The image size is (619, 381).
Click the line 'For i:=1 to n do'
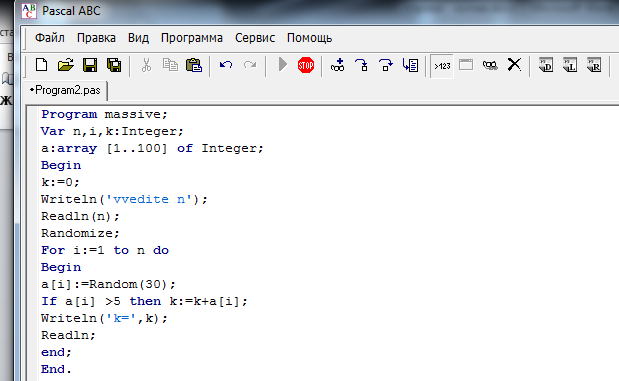click(105, 250)
